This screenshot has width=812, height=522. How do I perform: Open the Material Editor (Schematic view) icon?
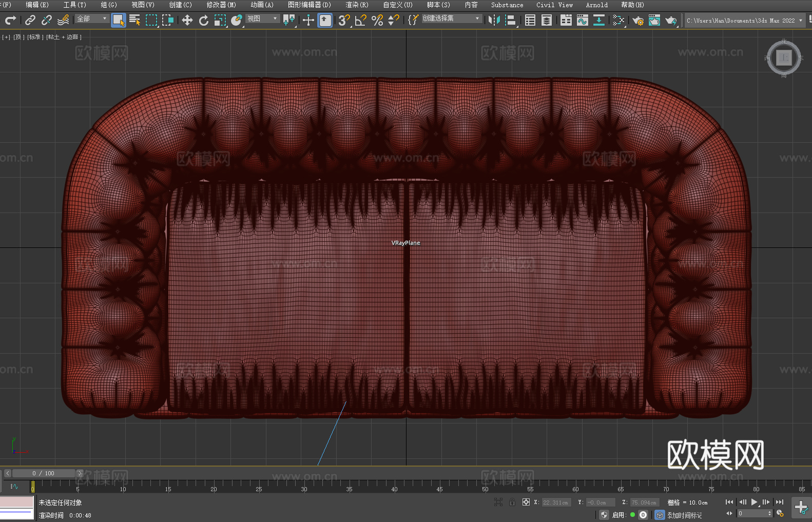618,20
